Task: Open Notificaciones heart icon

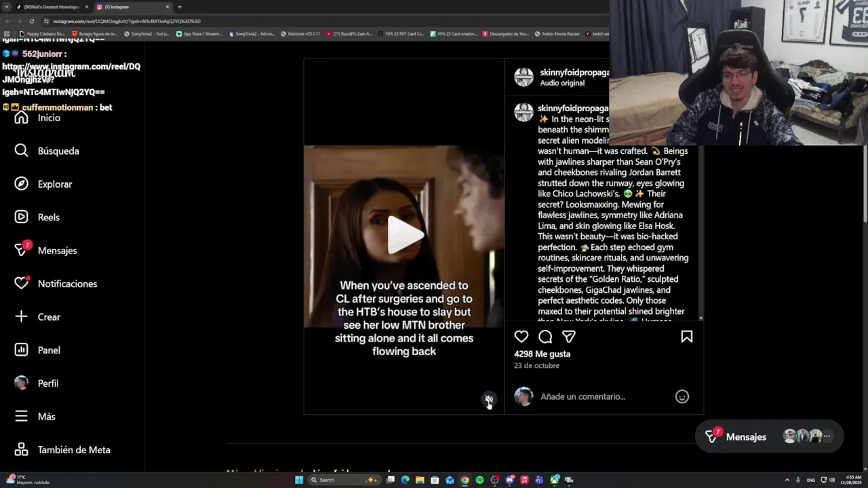Action: [x=22, y=283]
